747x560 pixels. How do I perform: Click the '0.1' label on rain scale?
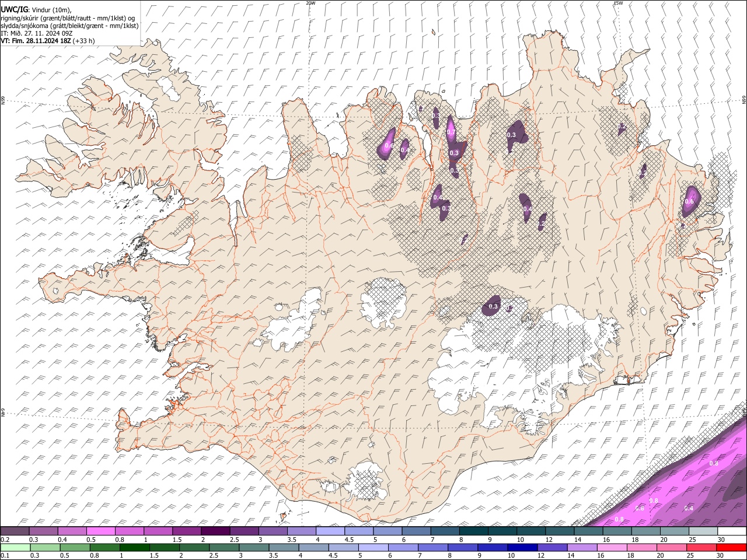coord(5,555)
